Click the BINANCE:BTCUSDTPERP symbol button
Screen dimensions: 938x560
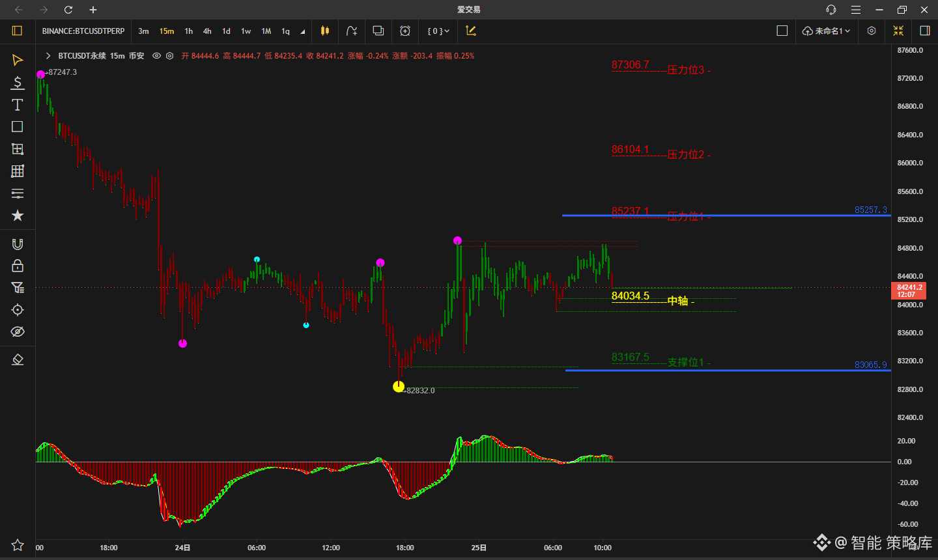[x=83, y=31]
